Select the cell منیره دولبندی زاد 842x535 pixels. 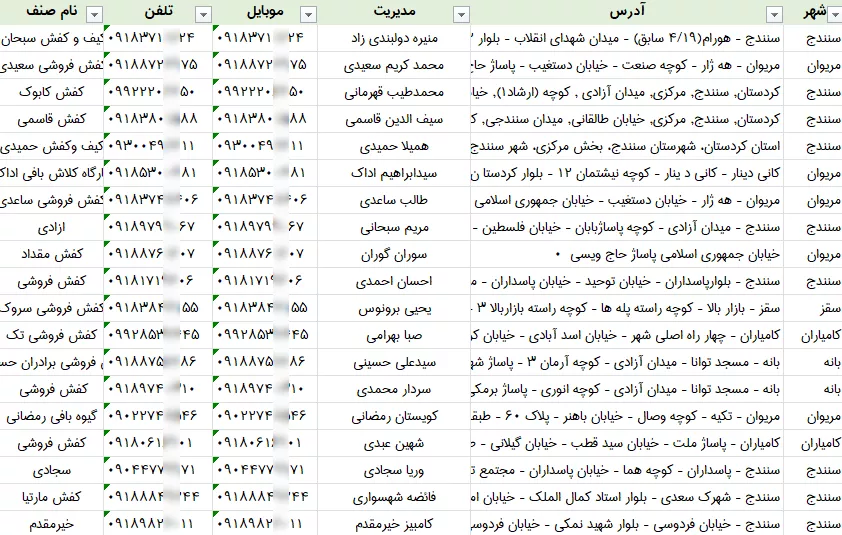(394, 38)
